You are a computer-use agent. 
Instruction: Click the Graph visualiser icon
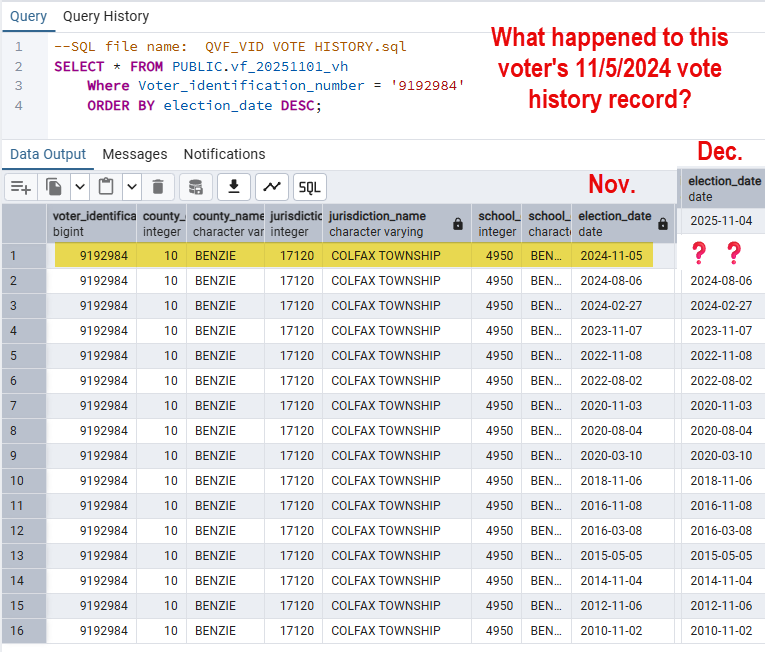click(272, 187)
